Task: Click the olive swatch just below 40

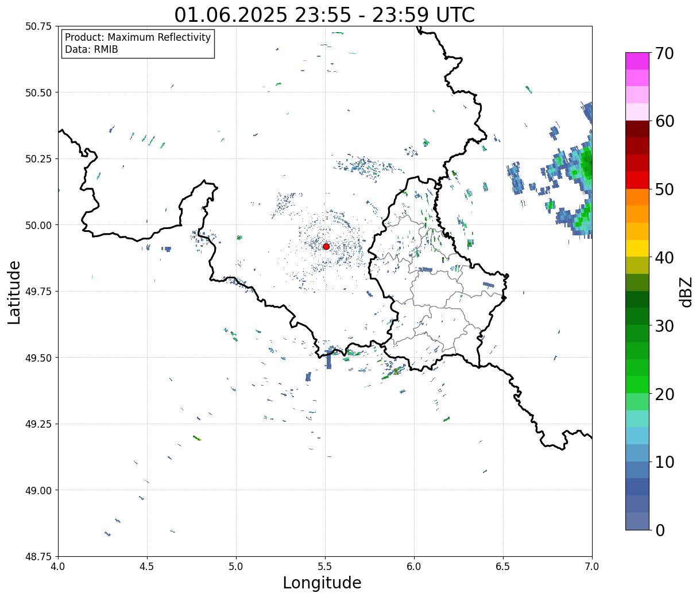Action: point(637,266)
